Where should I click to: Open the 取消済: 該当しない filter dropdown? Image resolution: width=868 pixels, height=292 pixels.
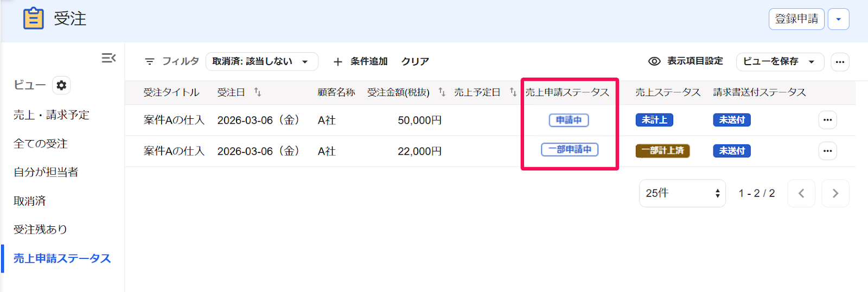[x=261, y=61]
